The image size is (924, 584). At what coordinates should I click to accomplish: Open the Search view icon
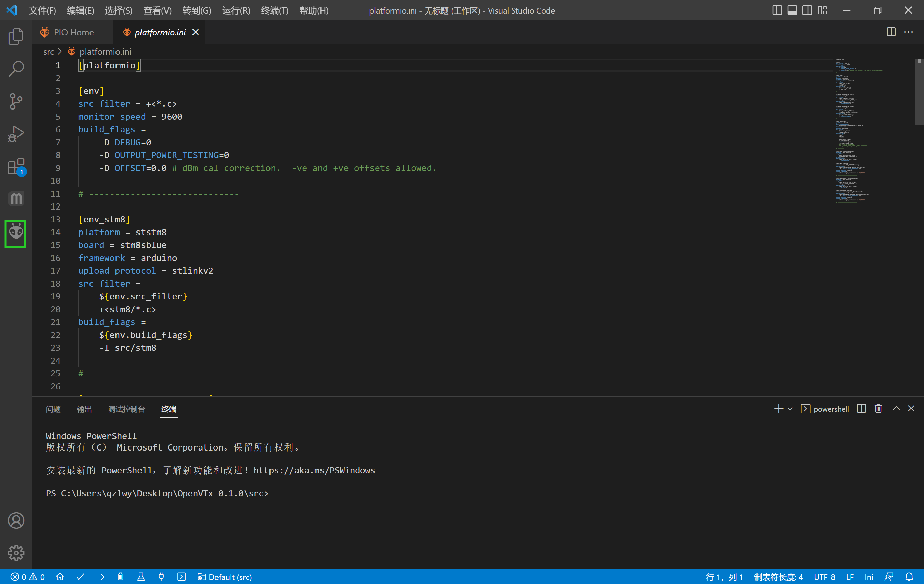(x=16, y=69)
